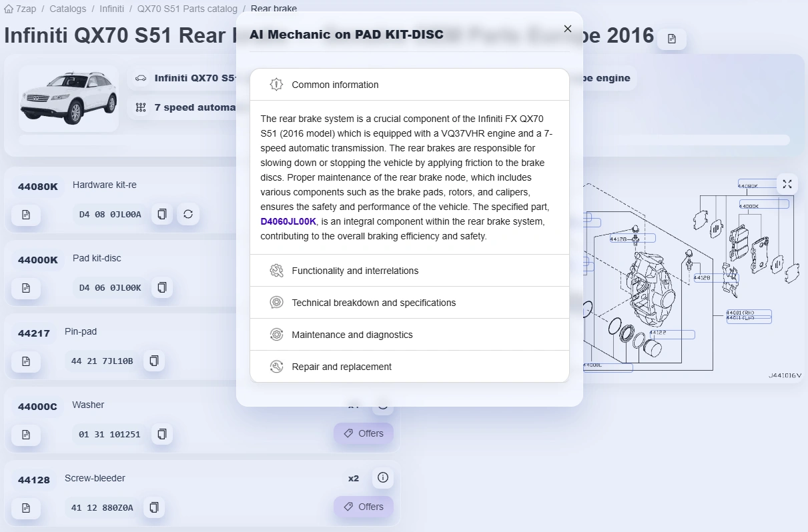
Task: Open QX70 S51 Parts catalog breadcrumb
Action: tap(187, 9)
